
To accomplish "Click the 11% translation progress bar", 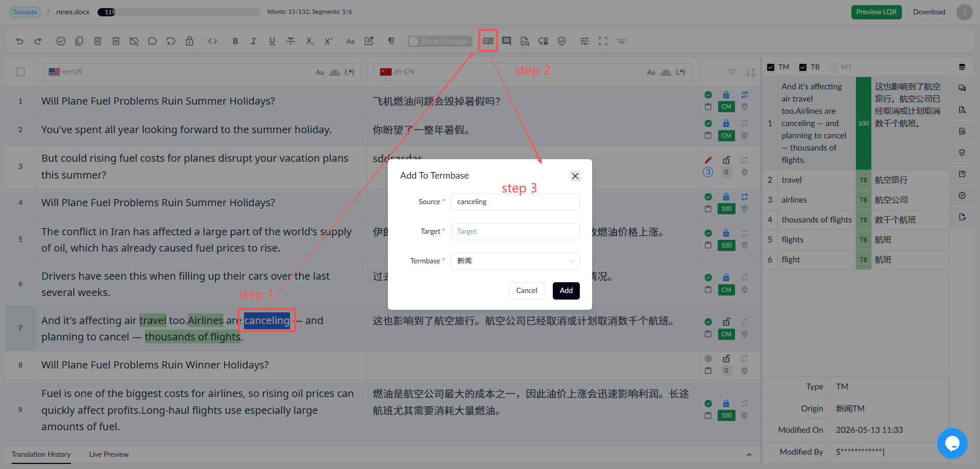I will (x=180, y=12).
